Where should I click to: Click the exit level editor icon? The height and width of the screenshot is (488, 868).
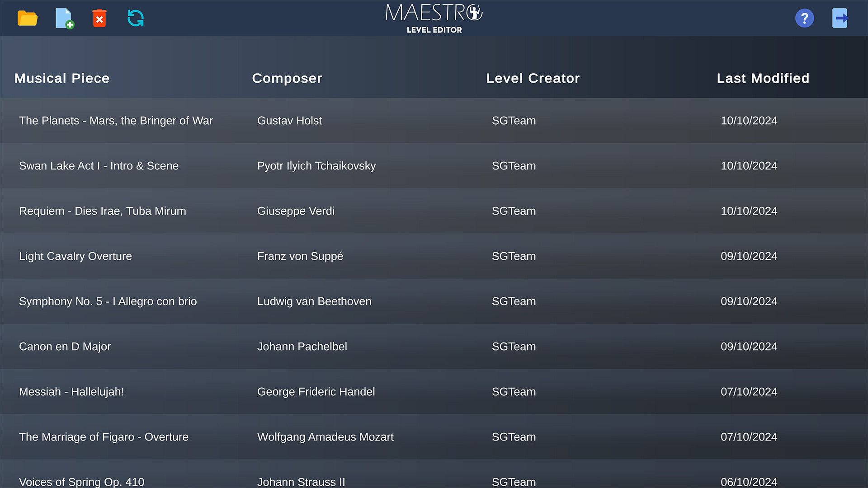(x=840, y=19)
